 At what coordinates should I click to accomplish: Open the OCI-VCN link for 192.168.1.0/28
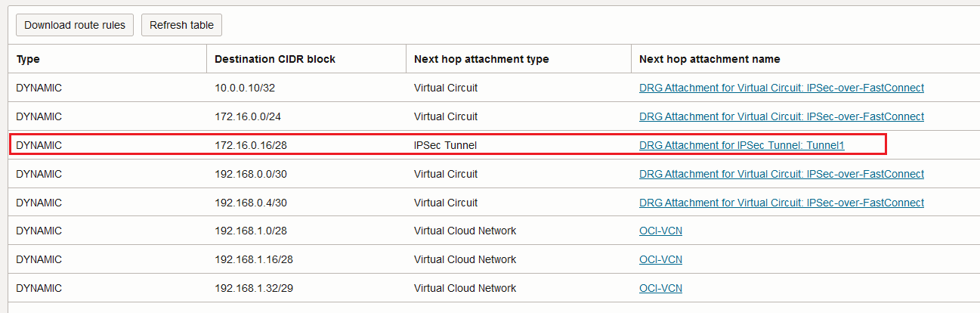click(660, 231)
